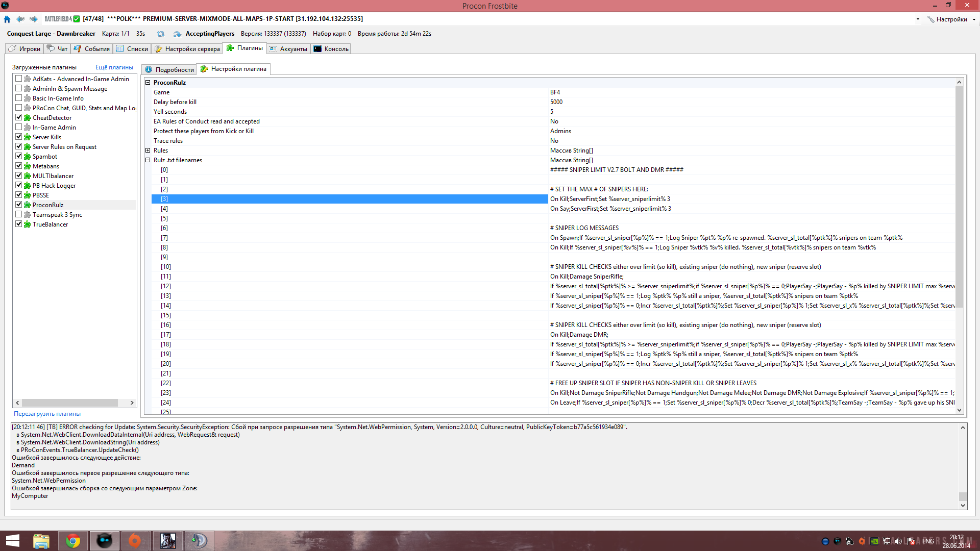
Task: Click the home icon in the toolbar
Action: (x=7, y=19)
